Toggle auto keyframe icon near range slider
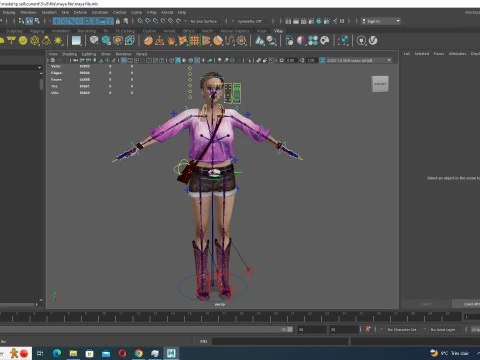The height and width of the screenshot is (360, 480). 368,329
